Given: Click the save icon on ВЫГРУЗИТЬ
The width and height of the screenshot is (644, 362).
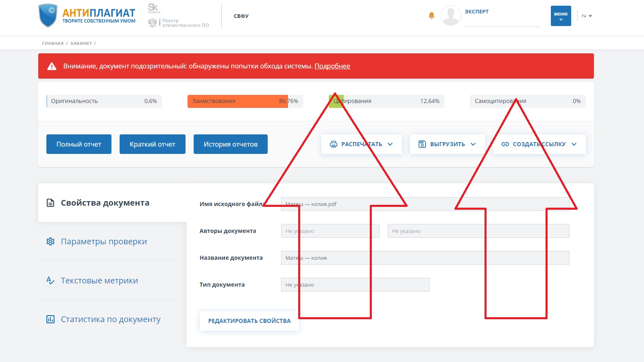Looking at the screenshot, I should coord(422,144).
